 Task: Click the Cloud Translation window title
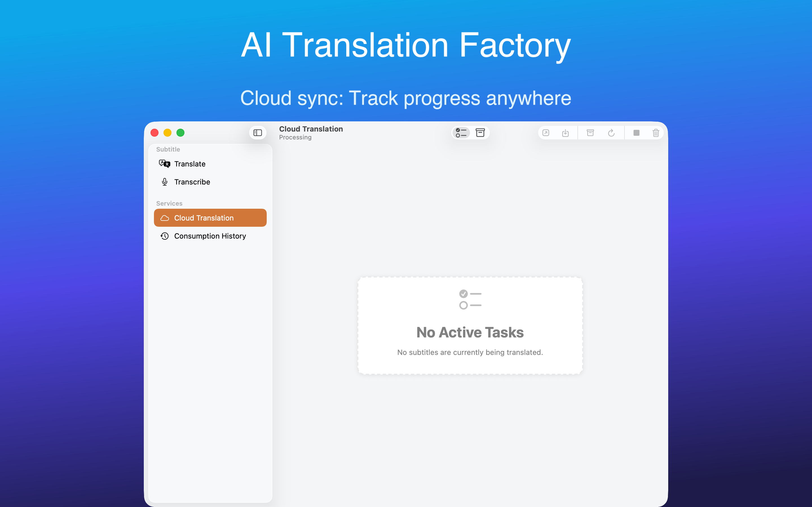tap(311, 129)
